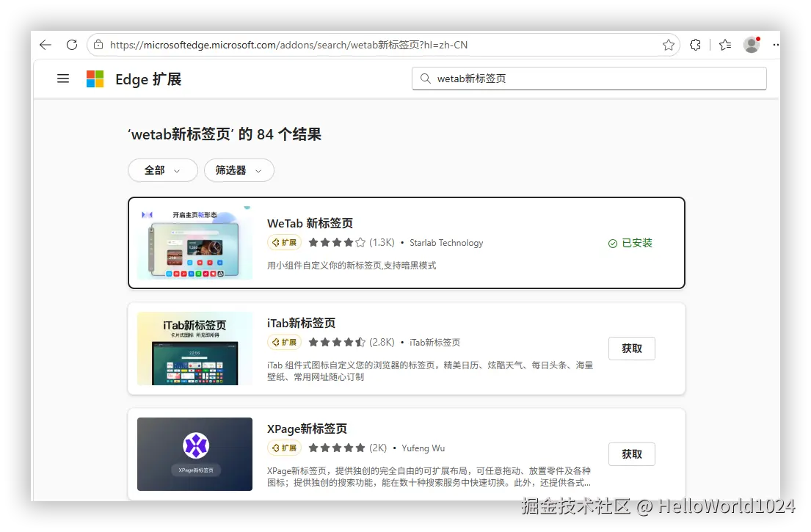Click the 已安装 checkmark status on WeTab
The width and height of the screenshot is (811, 532).
630,243
